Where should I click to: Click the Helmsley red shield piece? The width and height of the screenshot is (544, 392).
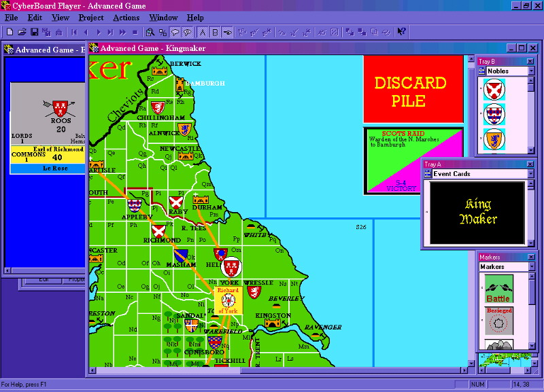[x=220, y=254]
